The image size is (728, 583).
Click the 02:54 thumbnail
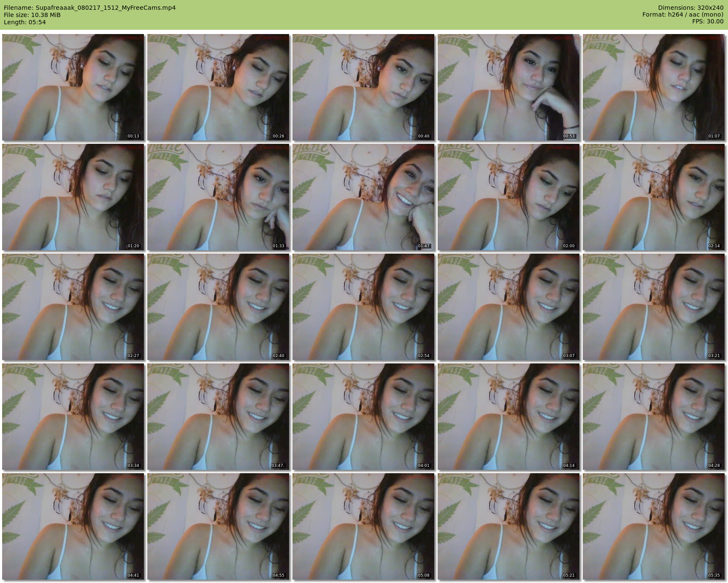363,307
